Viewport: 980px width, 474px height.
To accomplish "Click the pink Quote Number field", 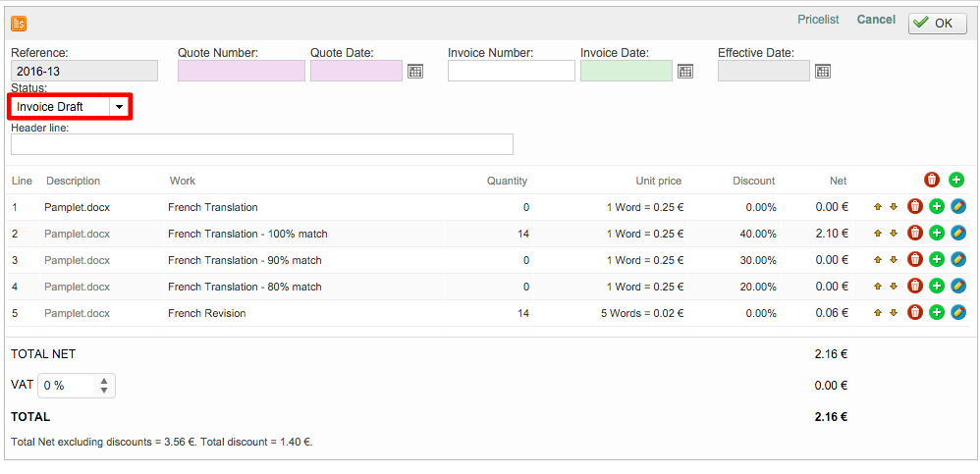I will 241,71.
